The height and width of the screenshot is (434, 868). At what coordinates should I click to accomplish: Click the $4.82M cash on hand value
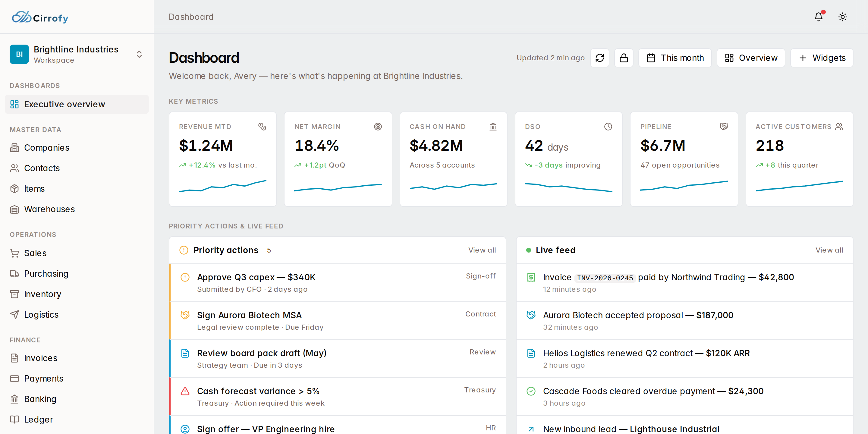(x=436, y=146)
